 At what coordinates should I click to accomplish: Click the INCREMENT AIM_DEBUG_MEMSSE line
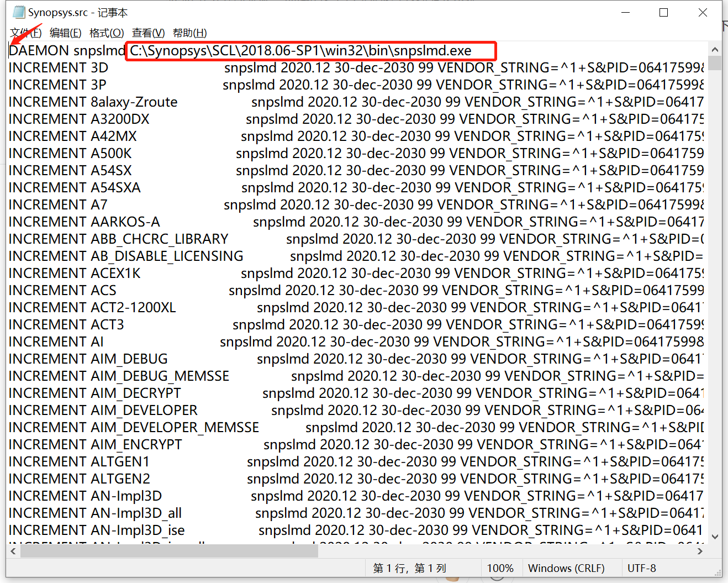coord(356,376)
